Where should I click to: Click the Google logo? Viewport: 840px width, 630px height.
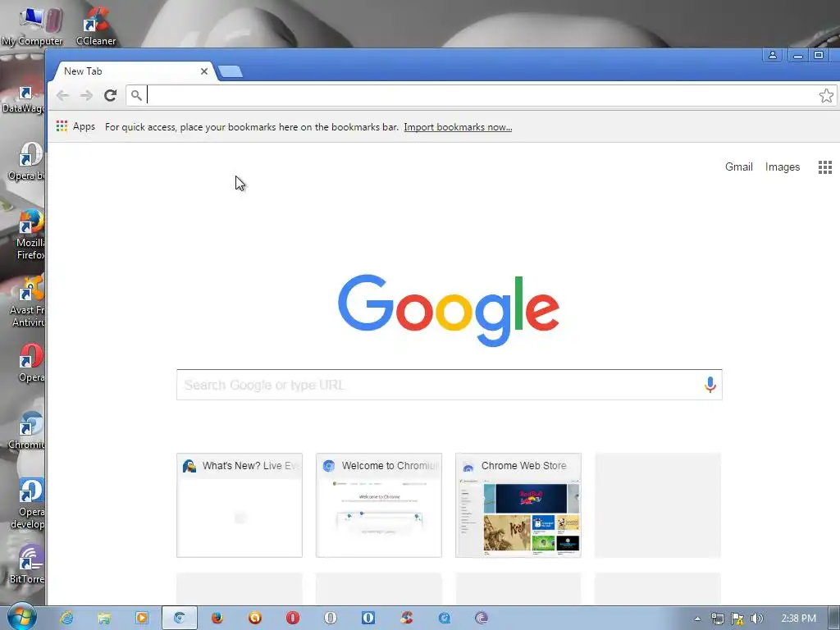click(x=449, y=309)
